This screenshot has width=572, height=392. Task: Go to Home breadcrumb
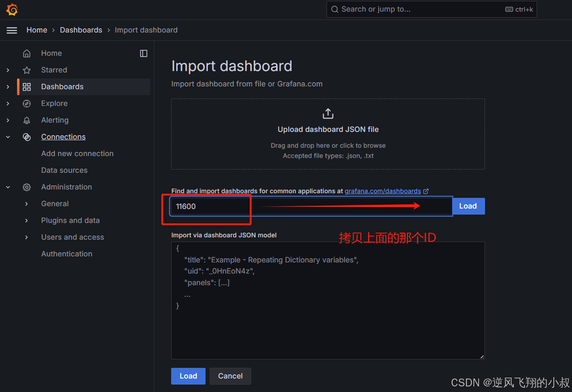point(37,30)
